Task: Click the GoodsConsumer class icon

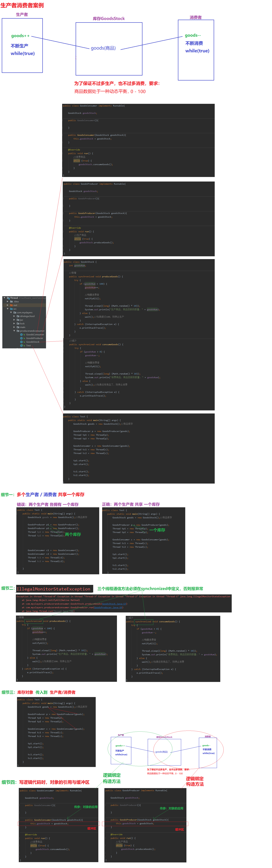Action: tap(22, 335)
